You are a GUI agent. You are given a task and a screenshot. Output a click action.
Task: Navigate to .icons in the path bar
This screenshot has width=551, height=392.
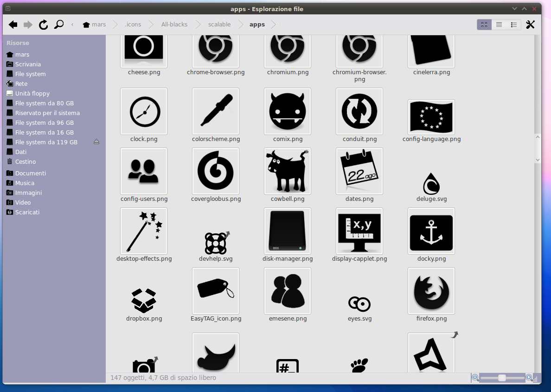[x=133, y=25]
